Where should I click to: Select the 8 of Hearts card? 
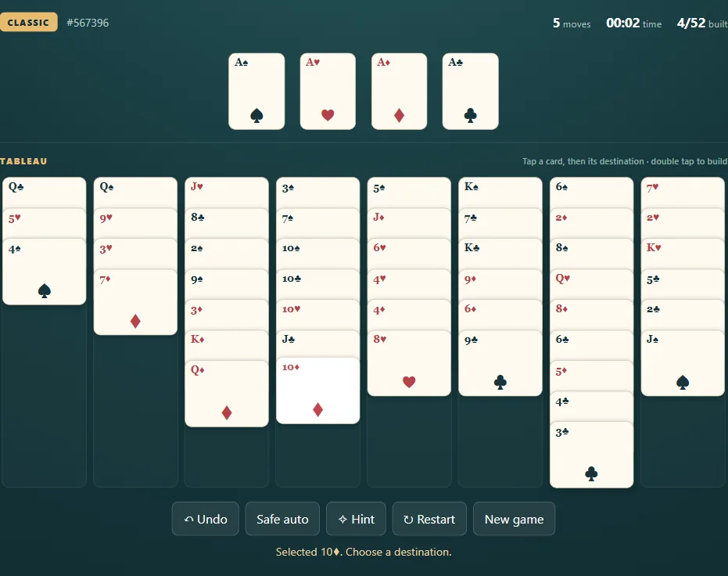pyautogui.click(x=409, y=363)
